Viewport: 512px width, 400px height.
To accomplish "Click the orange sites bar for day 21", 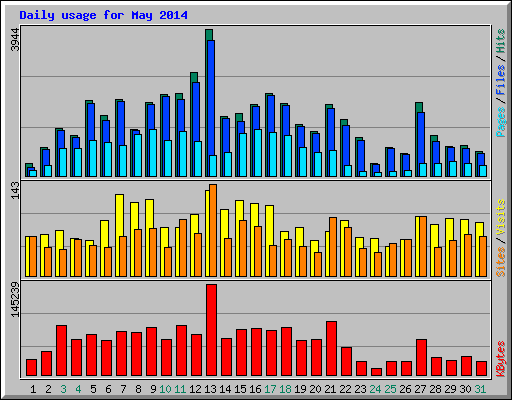I will pyautogui.click(x=333, y=247).
